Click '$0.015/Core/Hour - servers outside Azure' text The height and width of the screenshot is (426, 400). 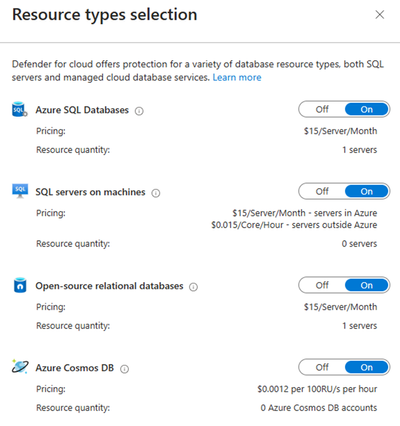[294, 225]
